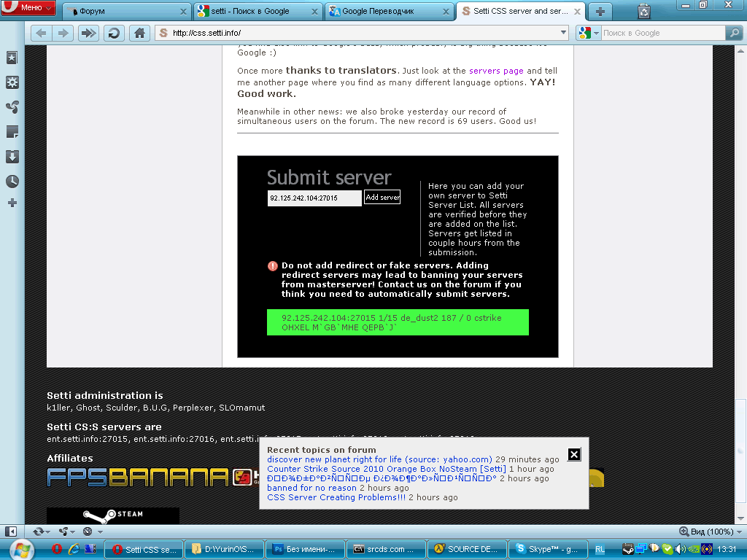747x560 pixels.
Task: Open discover new planet right for life topic
Action: tap(379, 459)
